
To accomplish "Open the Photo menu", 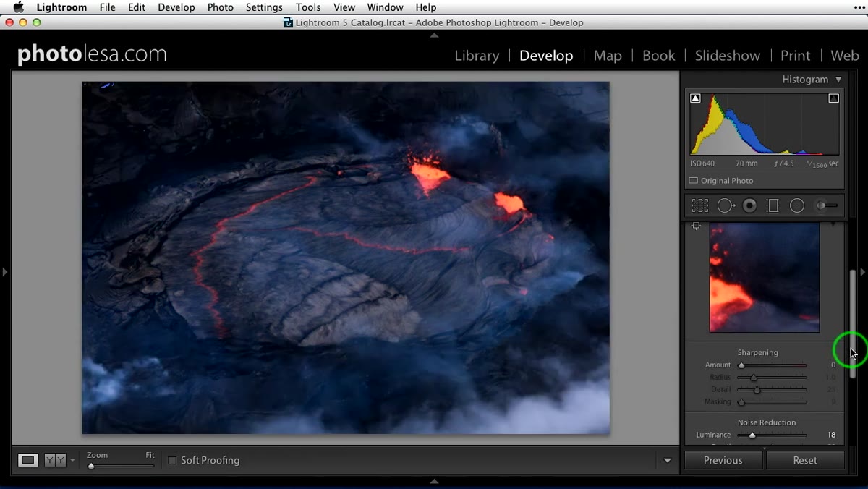I will point(220,7).
